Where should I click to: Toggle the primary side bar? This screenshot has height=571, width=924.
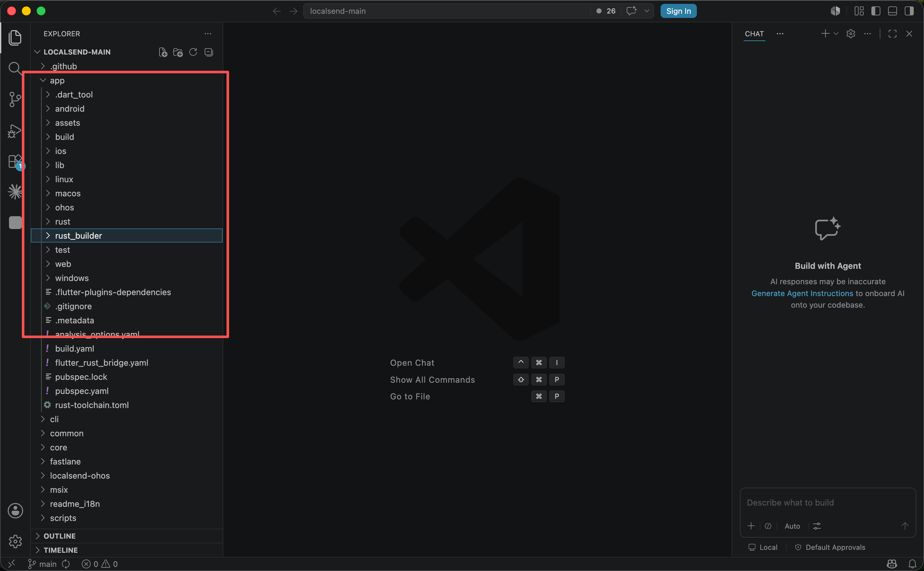pyautogui.click(x=876, y=11)
